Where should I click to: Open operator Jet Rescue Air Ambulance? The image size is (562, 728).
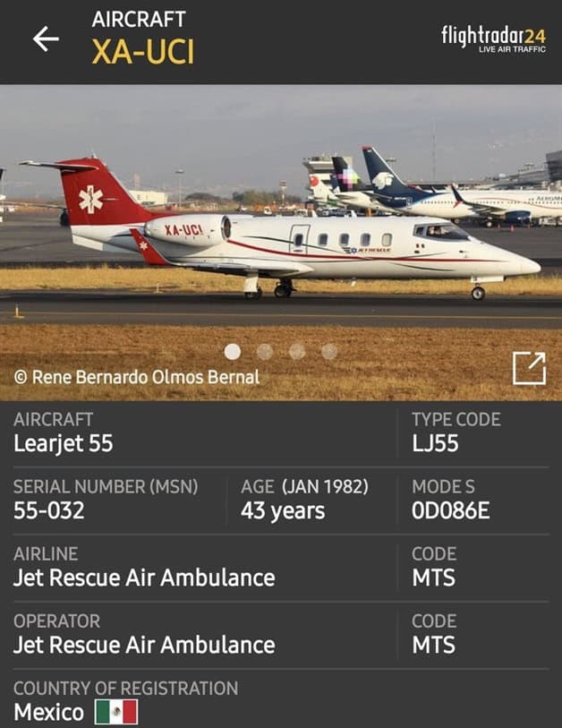[x=144, y=646]
